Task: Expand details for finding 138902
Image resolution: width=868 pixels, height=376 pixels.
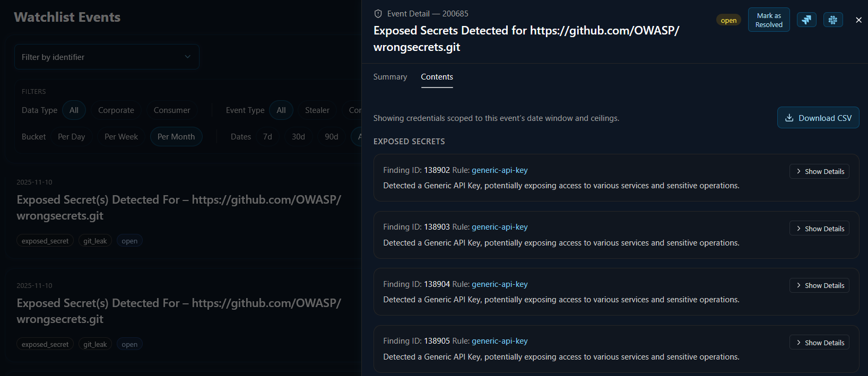Action: [819, 171]
